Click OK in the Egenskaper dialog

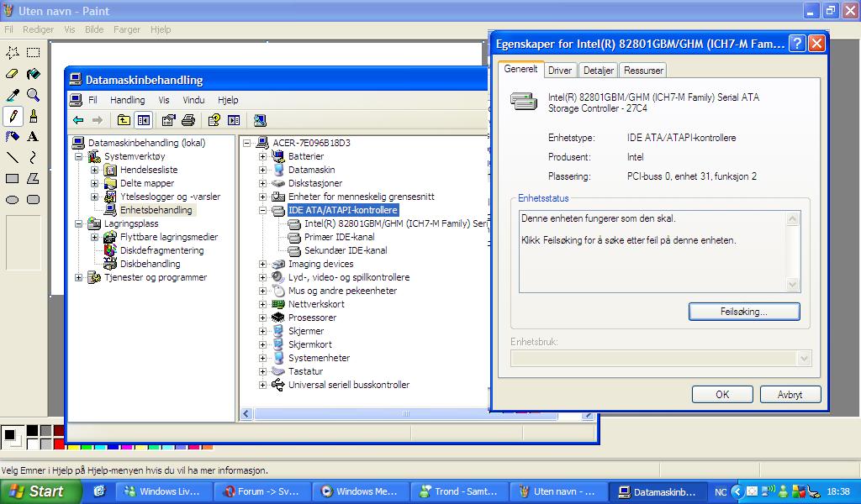(x=722, y=394)
